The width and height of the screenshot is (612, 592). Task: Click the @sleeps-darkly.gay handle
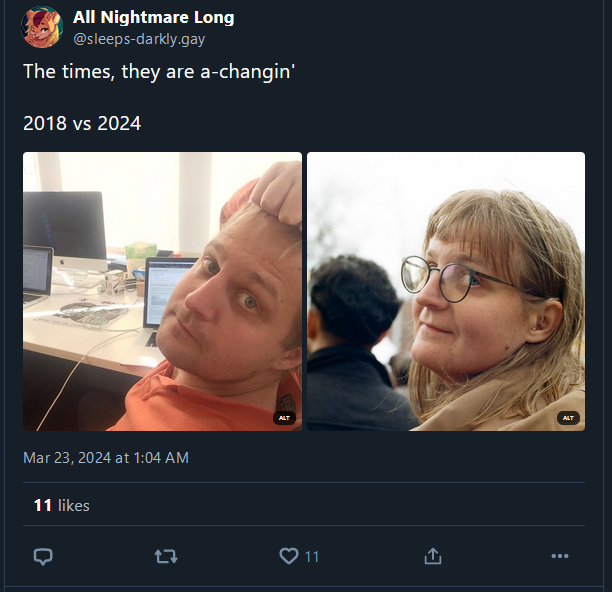139,39
